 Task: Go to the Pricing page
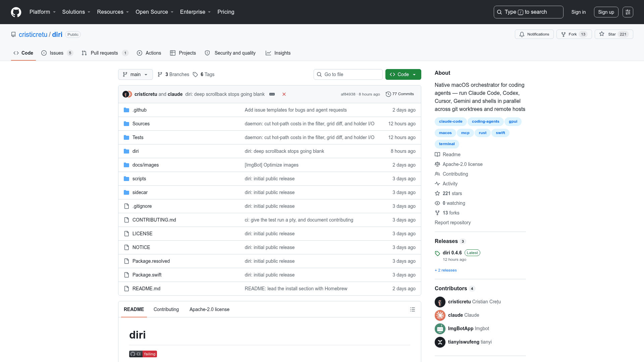[226, 12]
